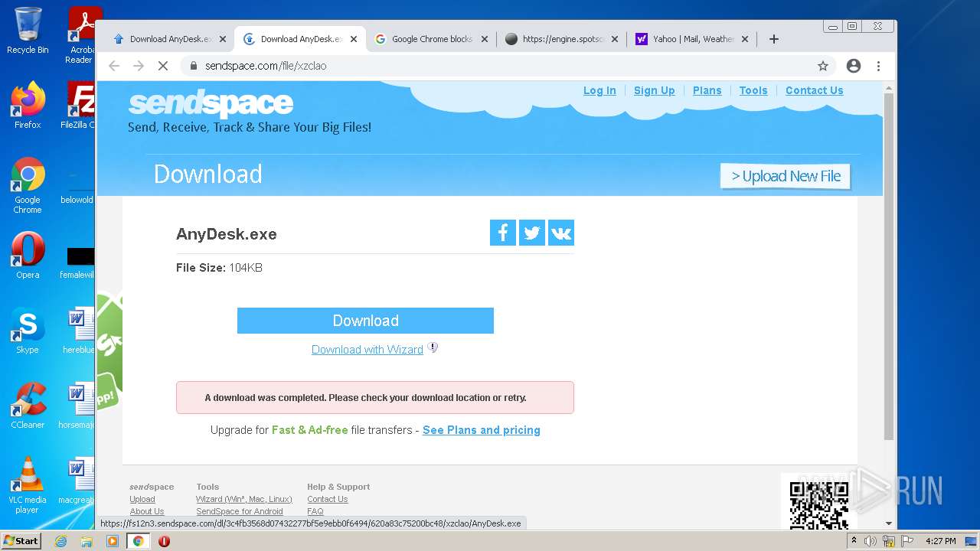
Task: Click the sendspace logo
Action: click(211, 103)
